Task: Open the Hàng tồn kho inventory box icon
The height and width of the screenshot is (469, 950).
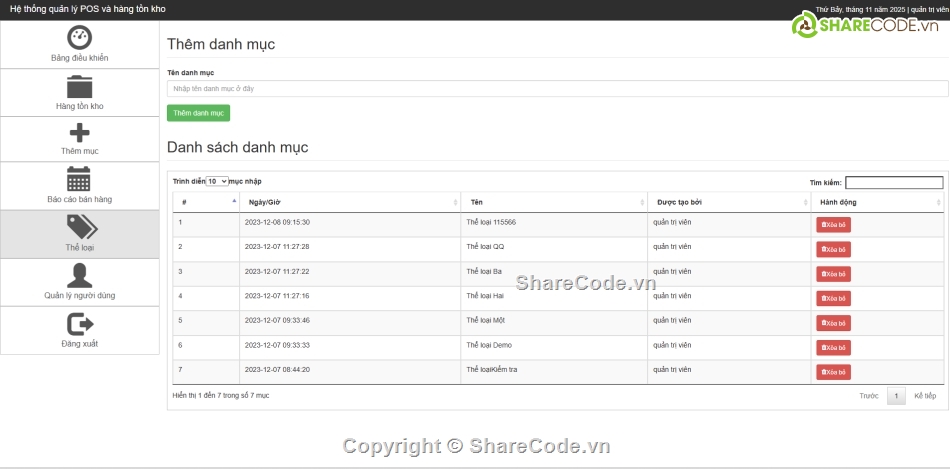Action: (79, 87)
